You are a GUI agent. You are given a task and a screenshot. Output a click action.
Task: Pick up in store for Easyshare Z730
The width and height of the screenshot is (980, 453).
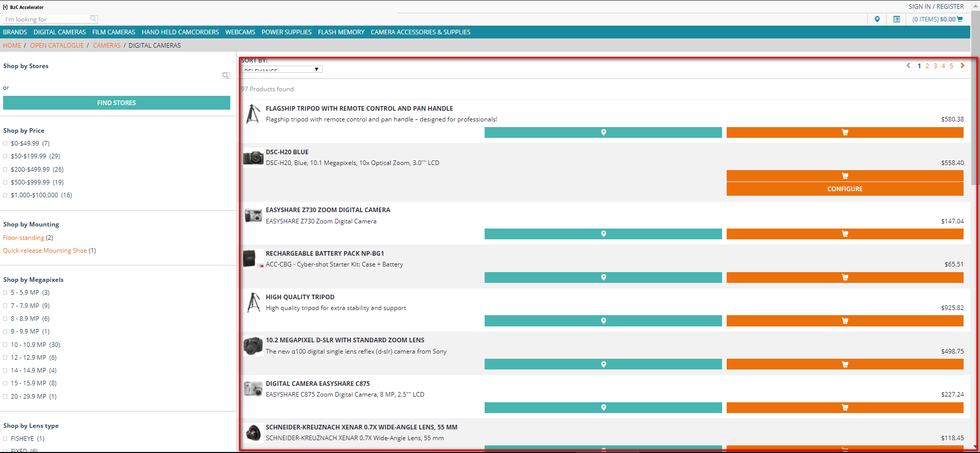coord(603,234)
